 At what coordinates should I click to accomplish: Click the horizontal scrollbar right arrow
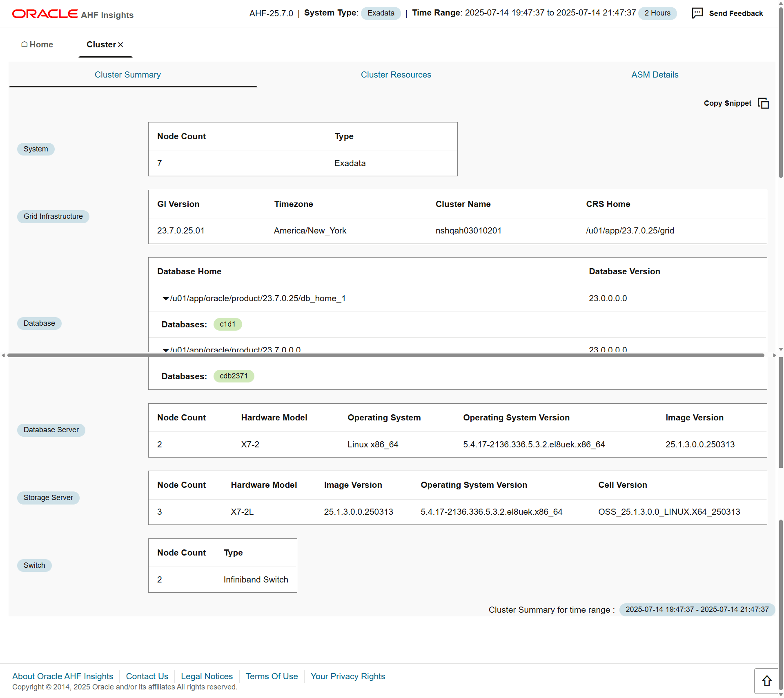[x=774, y=356]
